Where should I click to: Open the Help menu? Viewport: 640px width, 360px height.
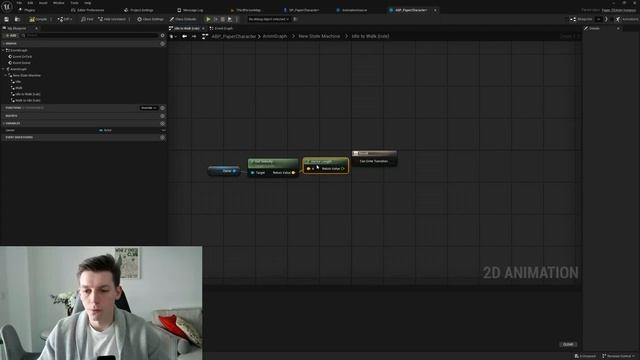click(x=87, y=3)
